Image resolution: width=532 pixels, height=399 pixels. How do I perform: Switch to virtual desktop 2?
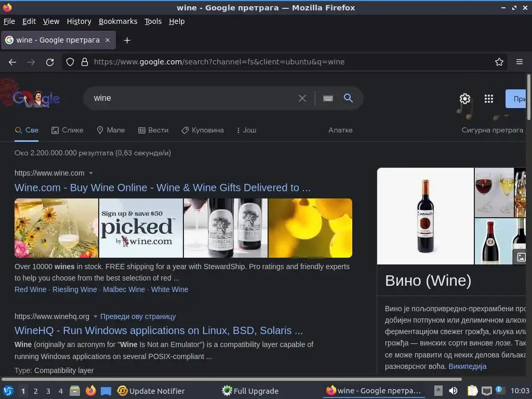pyautogui.click(x=36, y=391)
